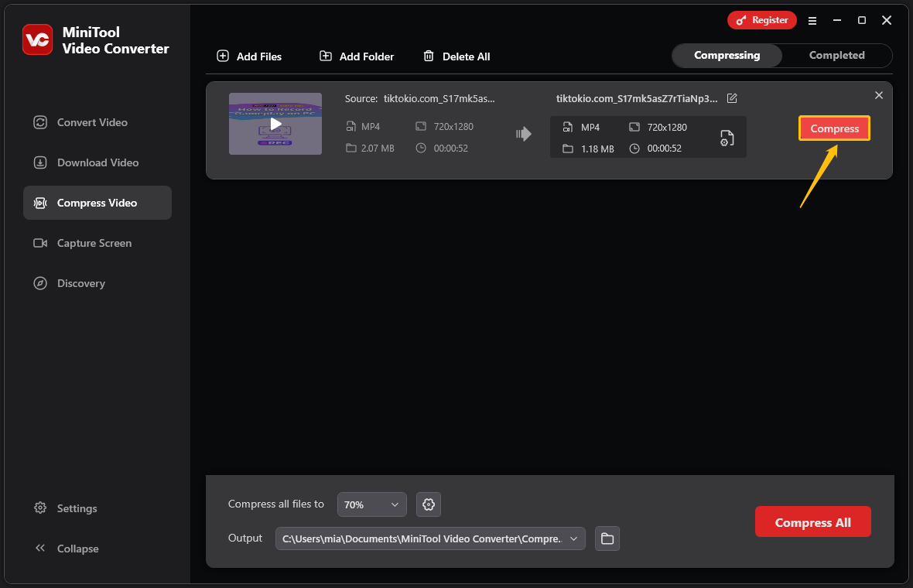The width and height of the screenshot is (913, 588).
Task: Go to Capture Screen
Action: tap(97, 243)
